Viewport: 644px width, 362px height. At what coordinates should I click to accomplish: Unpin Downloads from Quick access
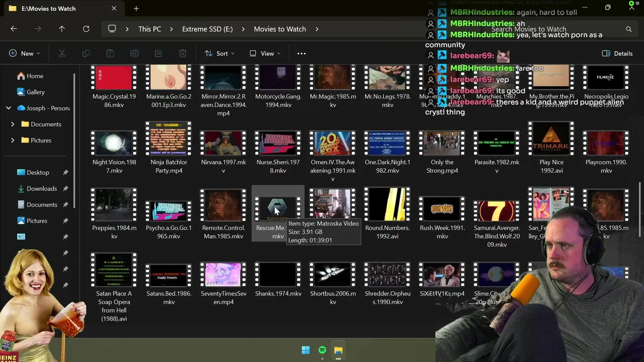[65, 189]
